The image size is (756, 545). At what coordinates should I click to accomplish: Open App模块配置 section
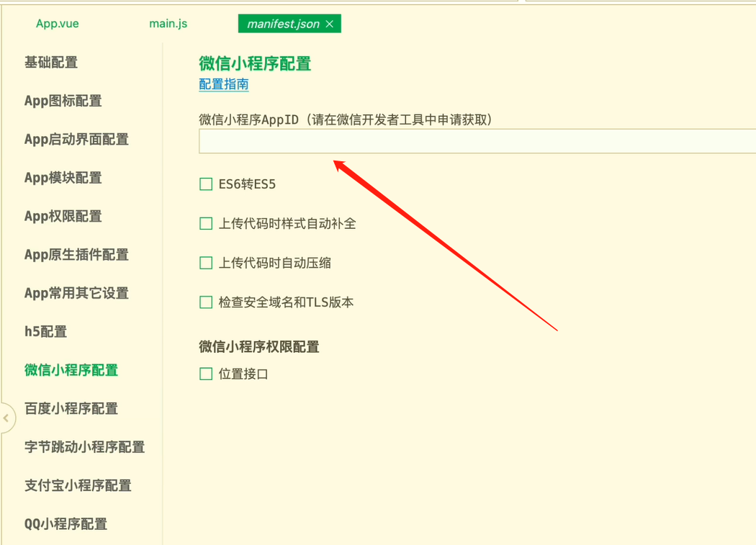[63, 178]
